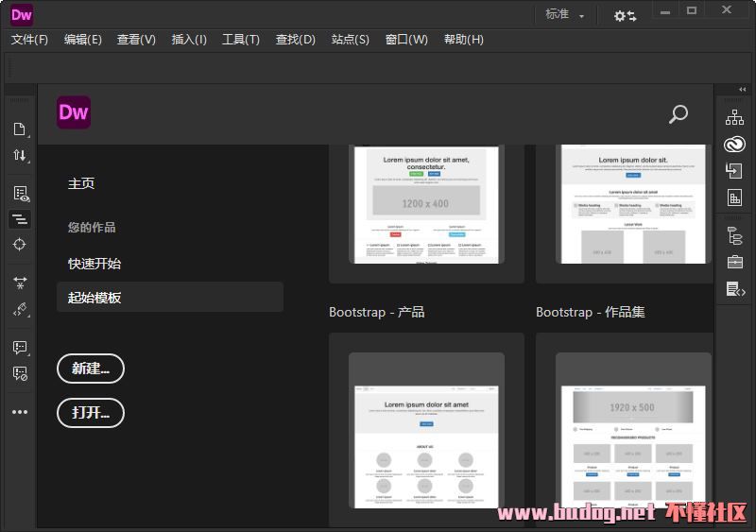The width and height of the screenshot is (756, 532).
Task: Toggle the Format Source Code lines icon
Action: 20,219
